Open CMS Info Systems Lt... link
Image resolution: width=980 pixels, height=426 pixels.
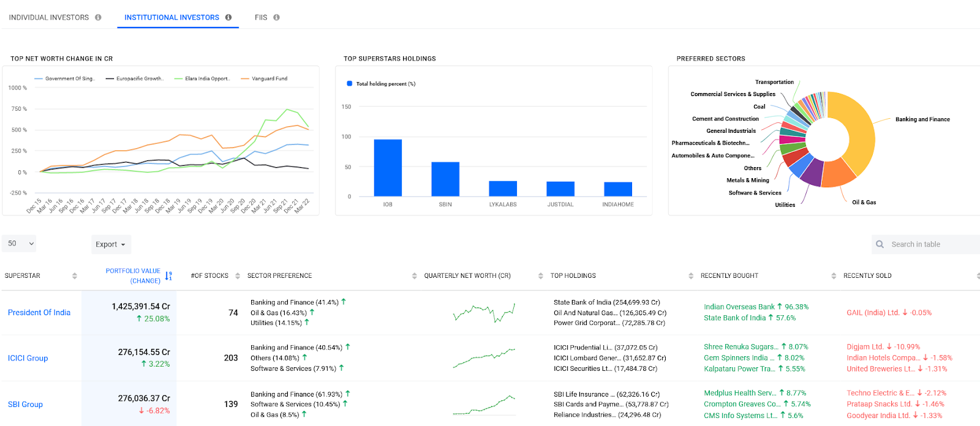741,416
